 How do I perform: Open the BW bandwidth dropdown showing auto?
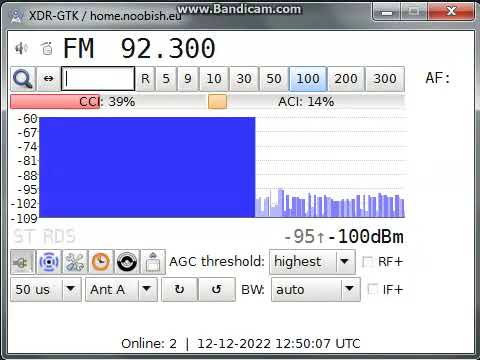tap(316, 289)
